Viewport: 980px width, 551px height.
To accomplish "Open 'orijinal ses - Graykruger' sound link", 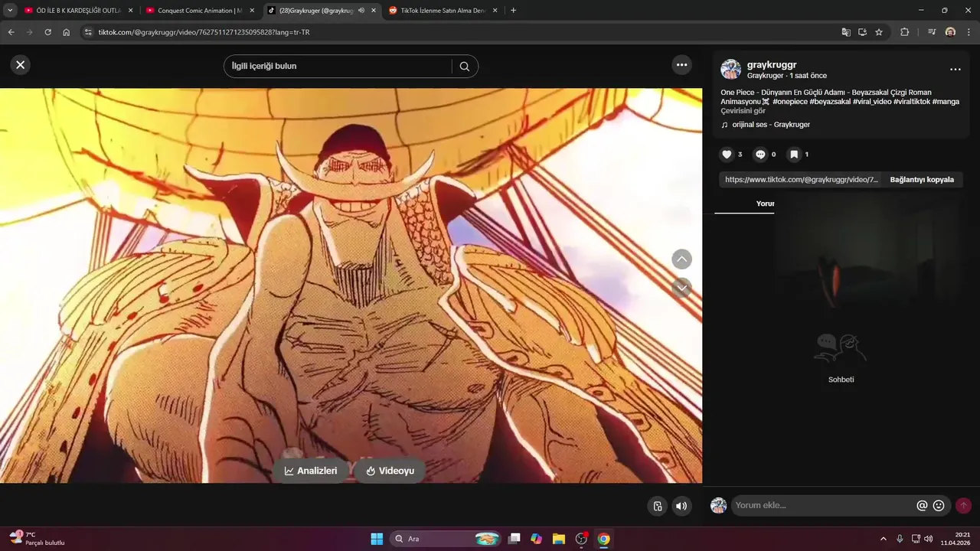I will coord(771,125).
